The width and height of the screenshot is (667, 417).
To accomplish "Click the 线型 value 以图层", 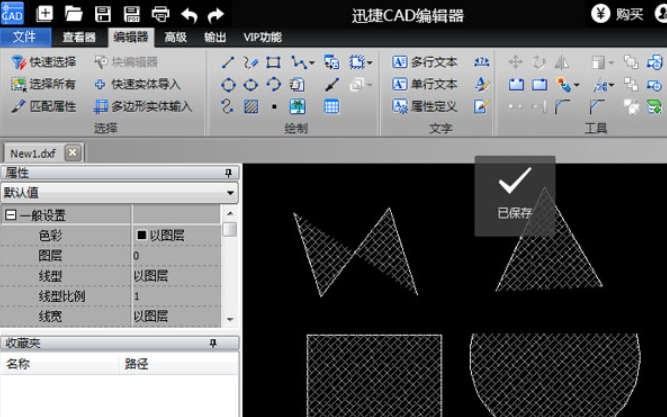I will click(177, 276).
